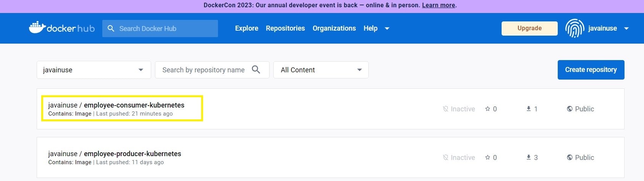Focus the Search Docker Hub field
The image size is (644, 181).
160,28
